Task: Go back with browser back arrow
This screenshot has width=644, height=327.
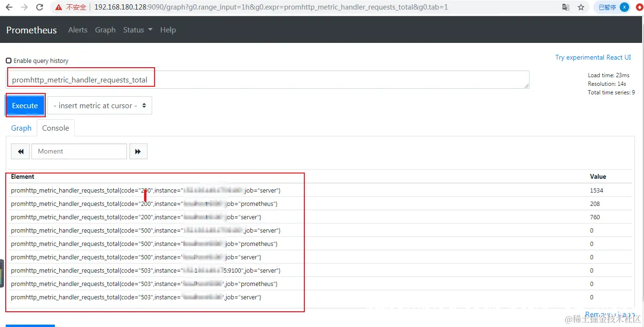Action: (x=9, y=7)
